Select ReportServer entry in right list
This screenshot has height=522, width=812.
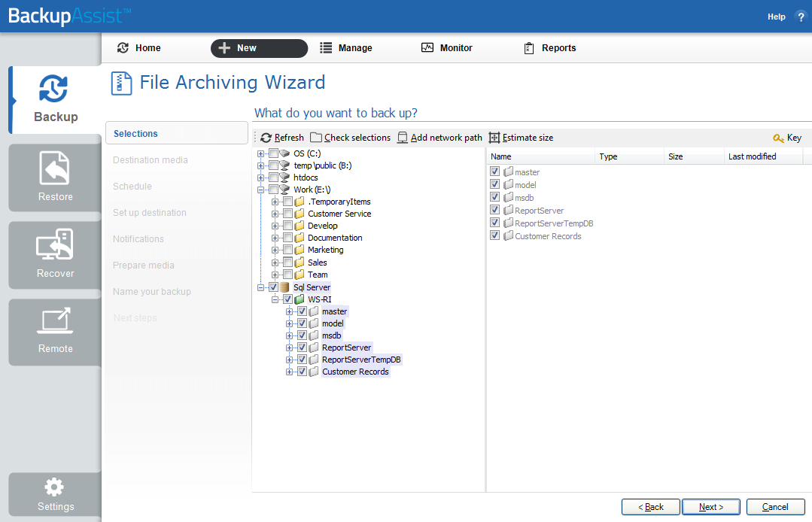[x=539, y=211]
